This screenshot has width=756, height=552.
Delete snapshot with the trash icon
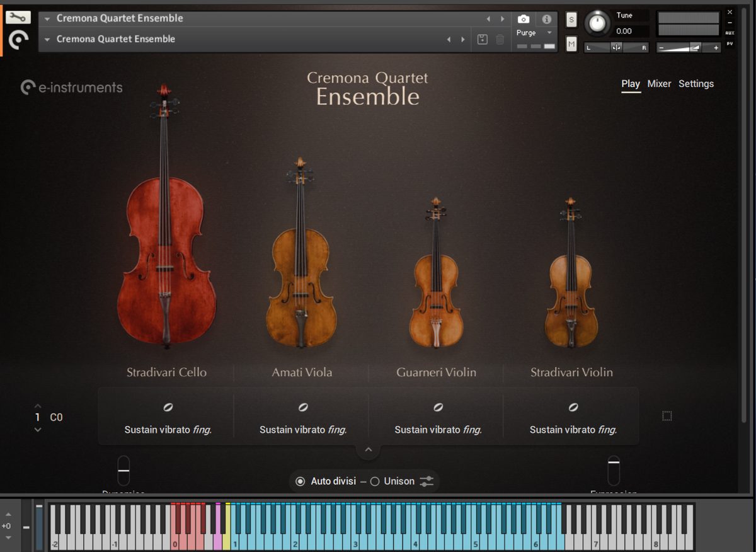coord(500,39)
